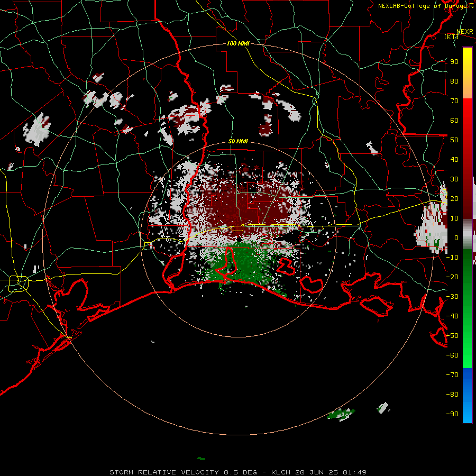Click the KLCH station identifier
The width and height of the screenshot is (476, 476).
(281, 472)
